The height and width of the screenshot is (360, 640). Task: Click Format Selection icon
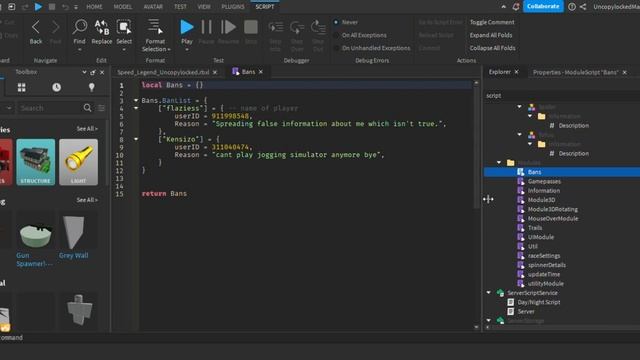(155, 27)
